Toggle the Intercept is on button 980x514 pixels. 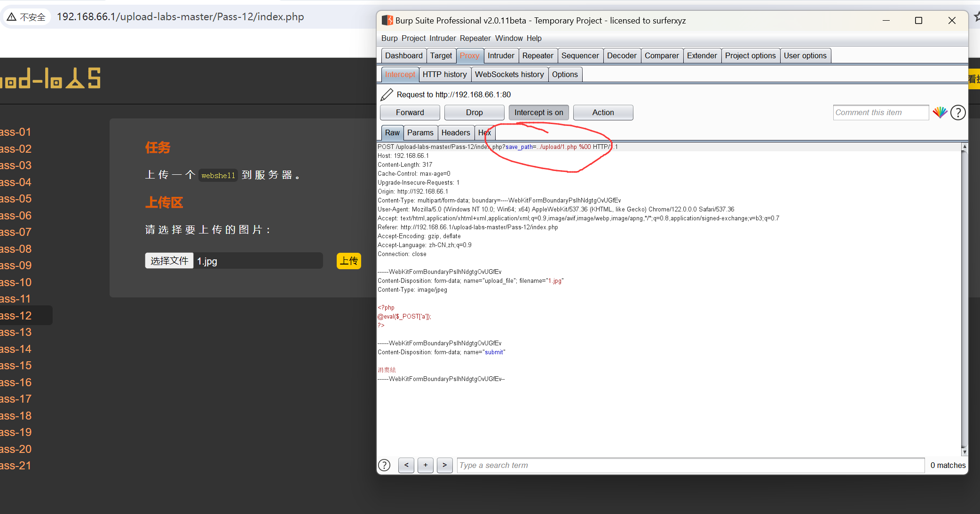[539, 113]
